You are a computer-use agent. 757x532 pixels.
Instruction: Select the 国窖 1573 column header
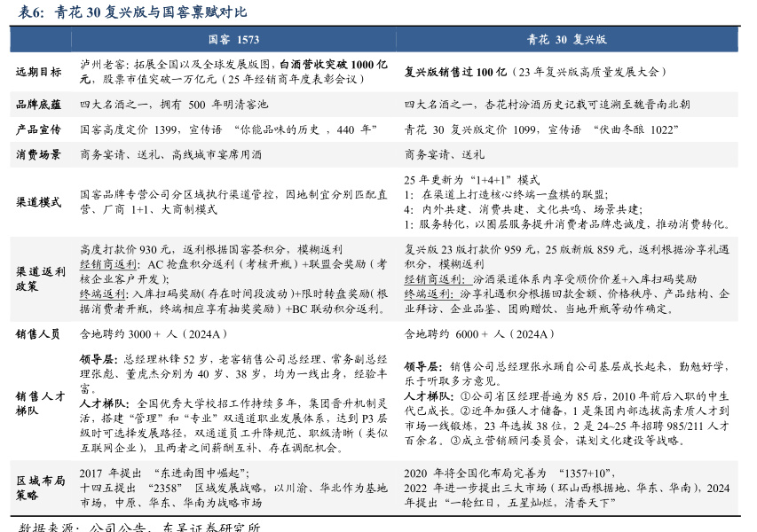coord(233,40)
